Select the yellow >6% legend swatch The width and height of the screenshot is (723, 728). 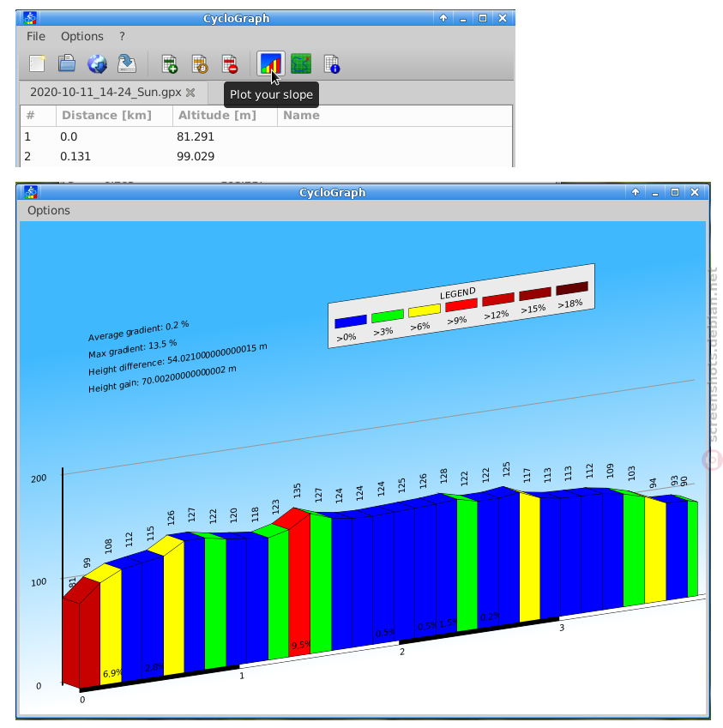425,310
